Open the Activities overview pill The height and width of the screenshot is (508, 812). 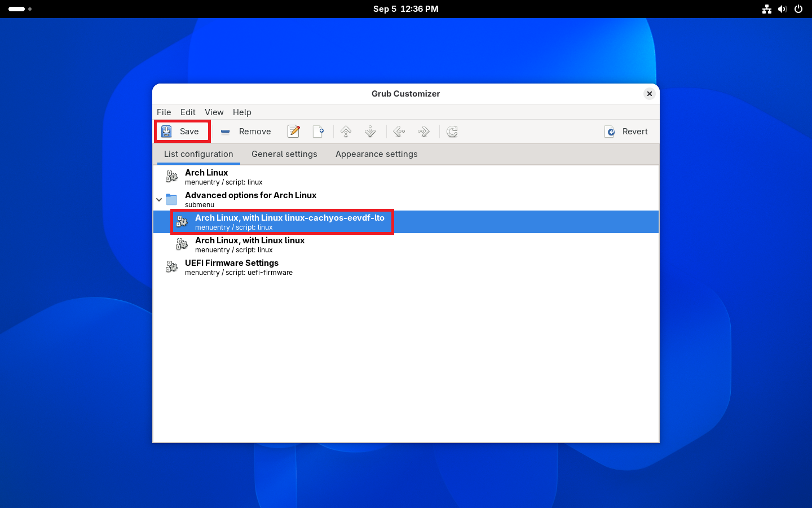tap(20, 9)
